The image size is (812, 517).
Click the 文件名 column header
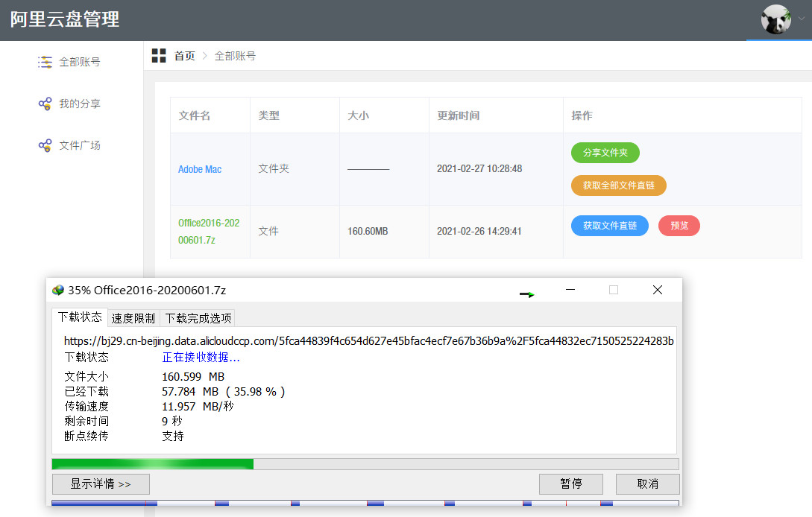[194, 115]
